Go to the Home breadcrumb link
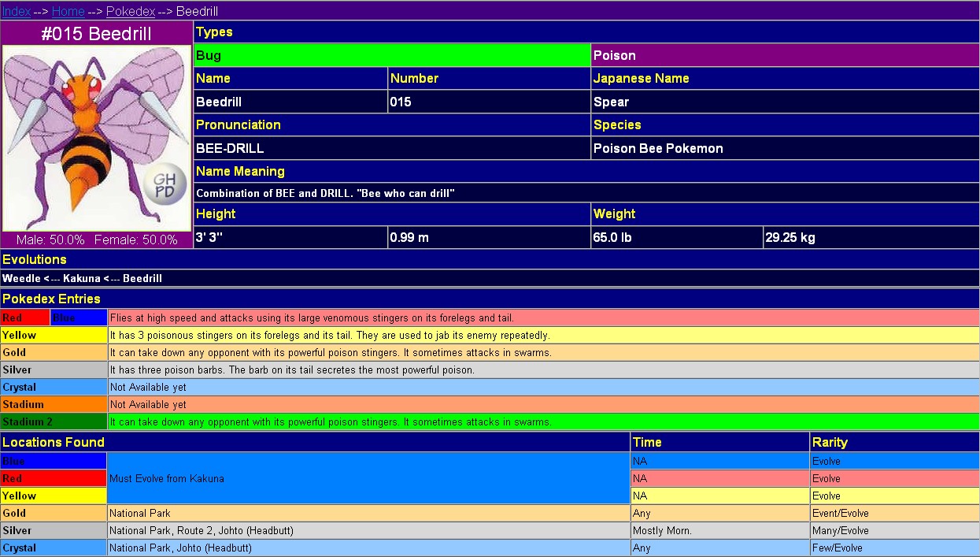This screenshot has height=557, width=980. pos(68,11)
